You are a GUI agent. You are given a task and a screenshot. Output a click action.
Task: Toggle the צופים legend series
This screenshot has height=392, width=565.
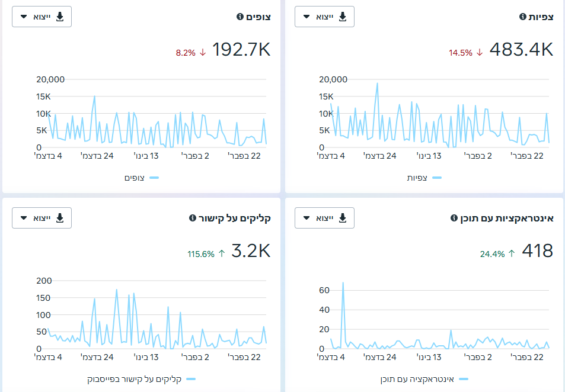tap(141, 178)
